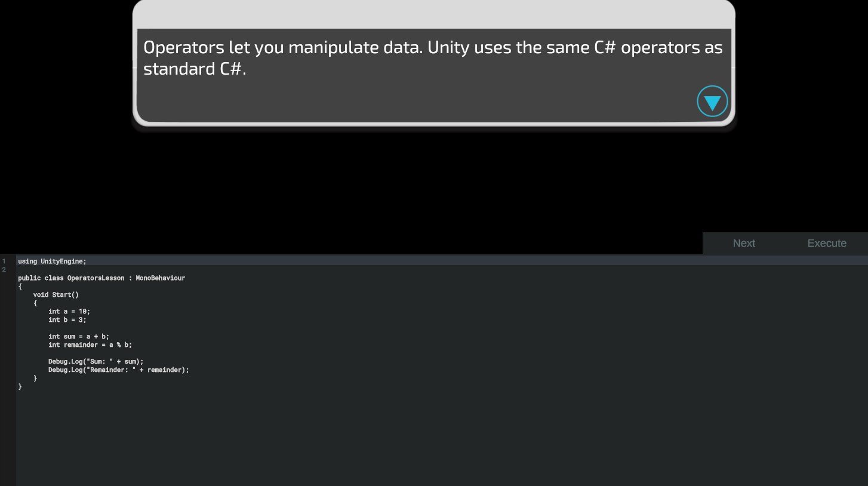Select the Debug.Log Remainder statement
The image size is (868, 486).
pyautogui.click(x=119, y=370)
